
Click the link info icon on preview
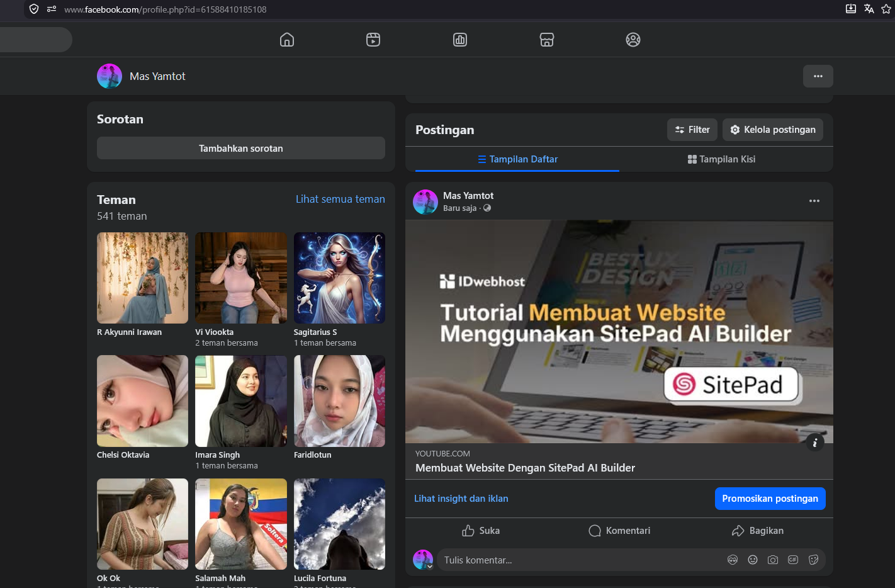click(x=814, y=443)
